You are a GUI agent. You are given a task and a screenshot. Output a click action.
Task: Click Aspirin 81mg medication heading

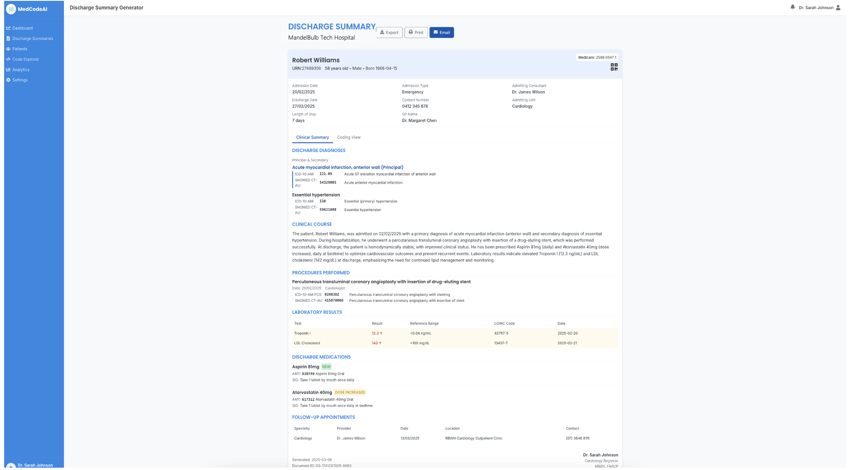point(305,367)
